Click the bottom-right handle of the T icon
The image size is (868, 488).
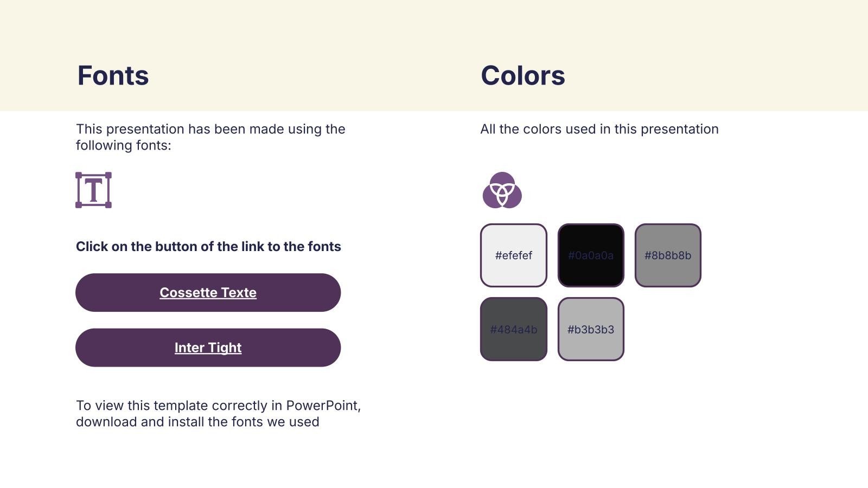coord(108,205)
